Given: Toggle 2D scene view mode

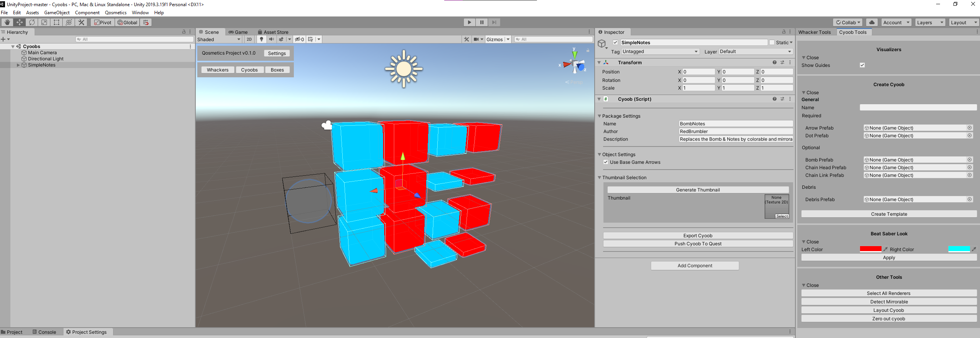Looking at the screenshot, I should click(x=249, y=39).
